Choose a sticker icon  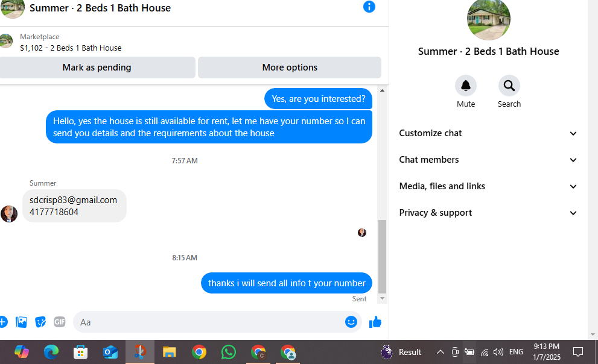pyautogui.click(x=40, y=322)
